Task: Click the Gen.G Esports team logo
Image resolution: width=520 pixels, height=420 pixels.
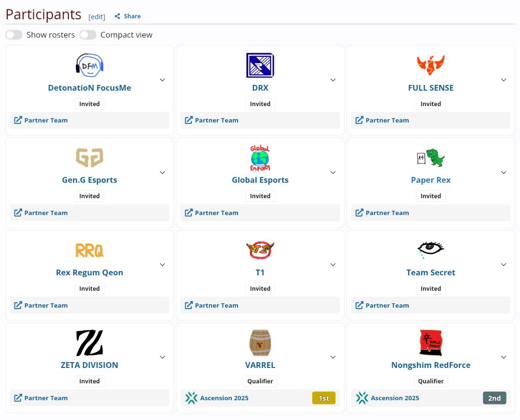Action: tap(90, 158)
